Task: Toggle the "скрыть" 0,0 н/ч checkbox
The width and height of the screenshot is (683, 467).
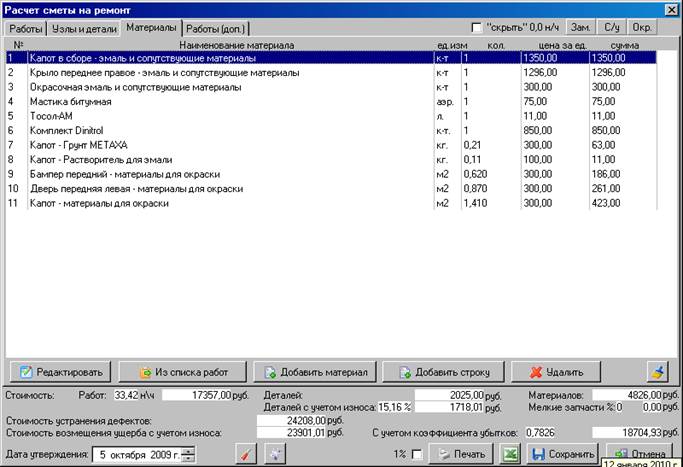Action: click(476, 27)
